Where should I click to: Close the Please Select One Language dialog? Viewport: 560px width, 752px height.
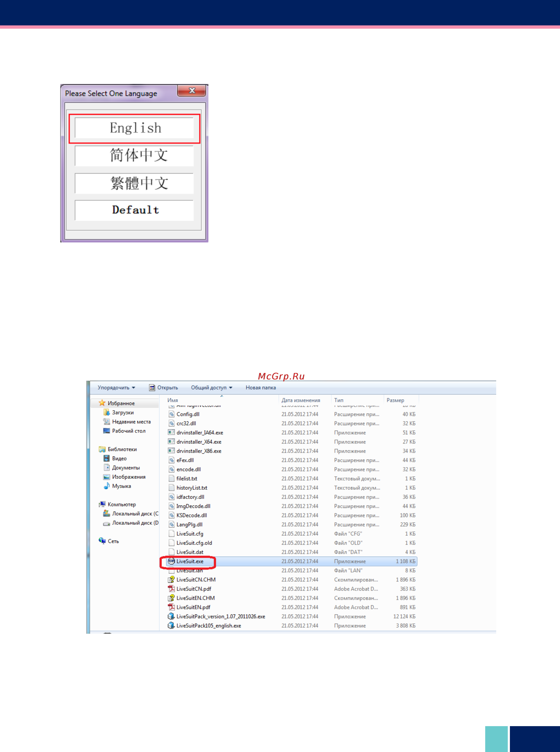pyautogui.click(x=191, y=91)
